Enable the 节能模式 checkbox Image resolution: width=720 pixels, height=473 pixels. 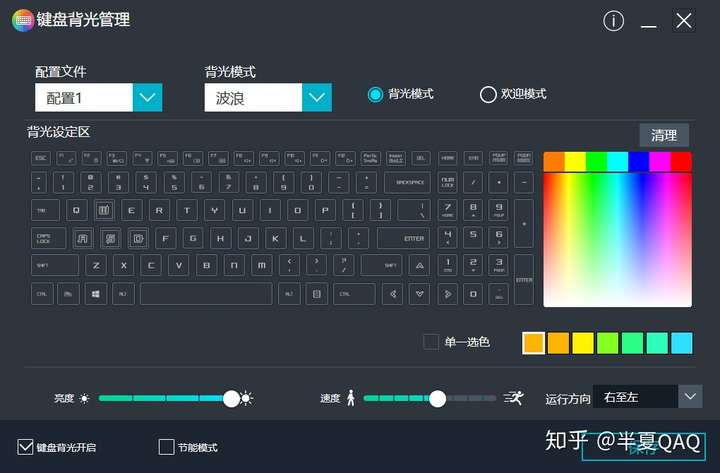coord(166,447)
